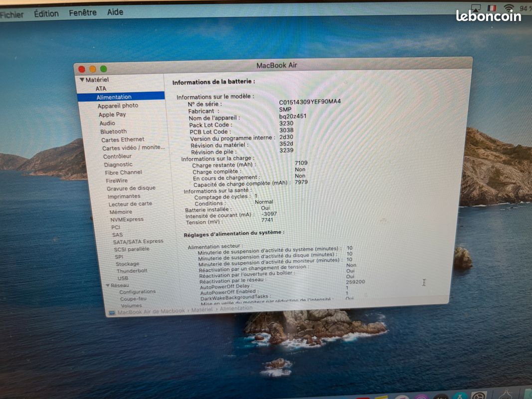Image resolution: width=532 pixels, height=399 pixels.
Task: Select Configurations under Réseau
Action: (x=138, y=292)
